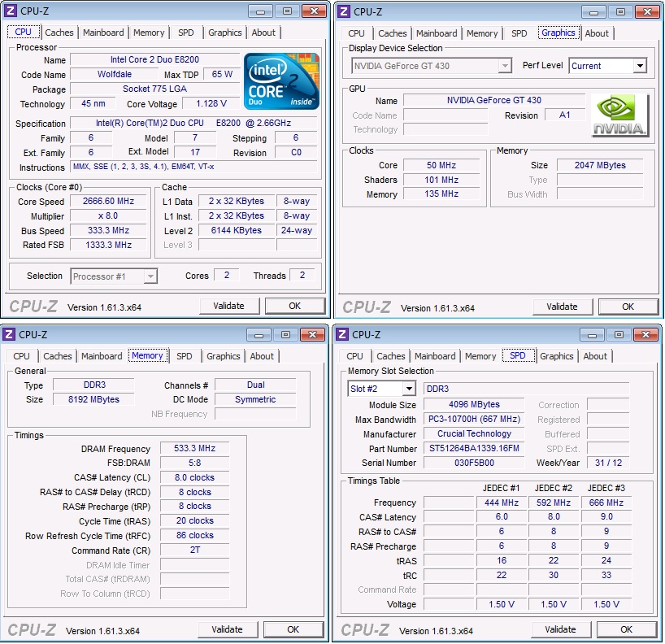This screenshot has height=644, width=665.
Task: Open the Slot #2 memory slot dropdown
Action: click(x=409, y=389)
